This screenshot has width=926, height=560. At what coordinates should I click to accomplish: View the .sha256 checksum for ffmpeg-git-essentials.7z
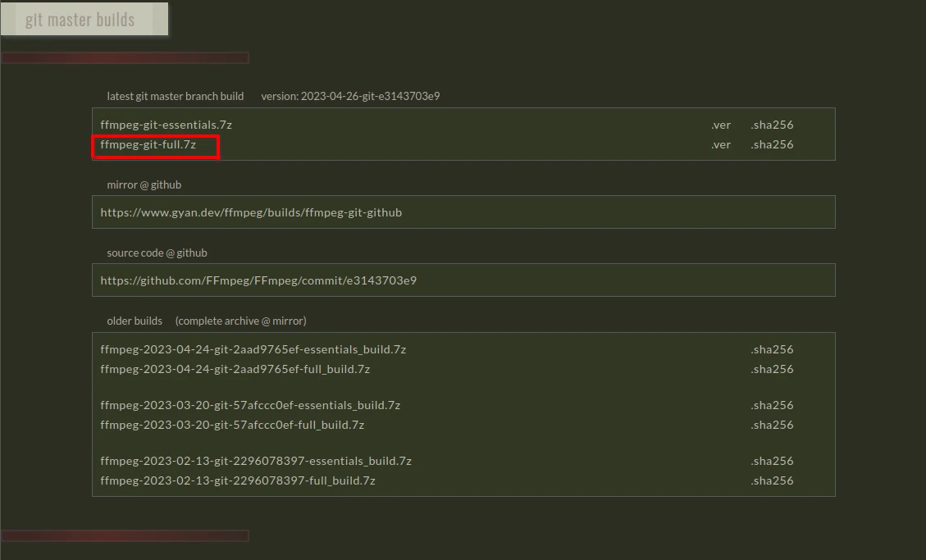click(771, 124)
